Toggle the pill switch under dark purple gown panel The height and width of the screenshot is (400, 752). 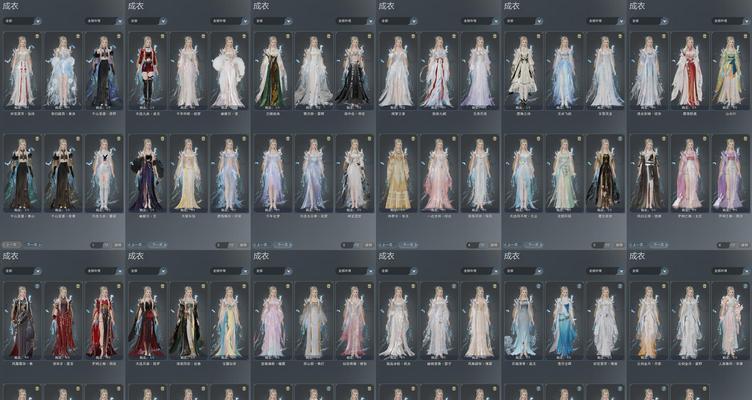(225, 245)
